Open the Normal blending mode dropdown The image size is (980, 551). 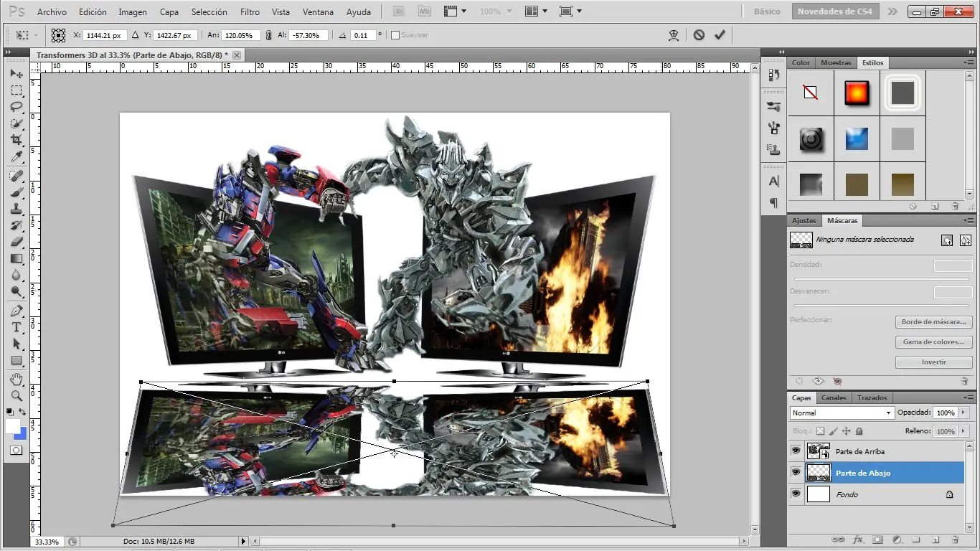coord(842,413)
